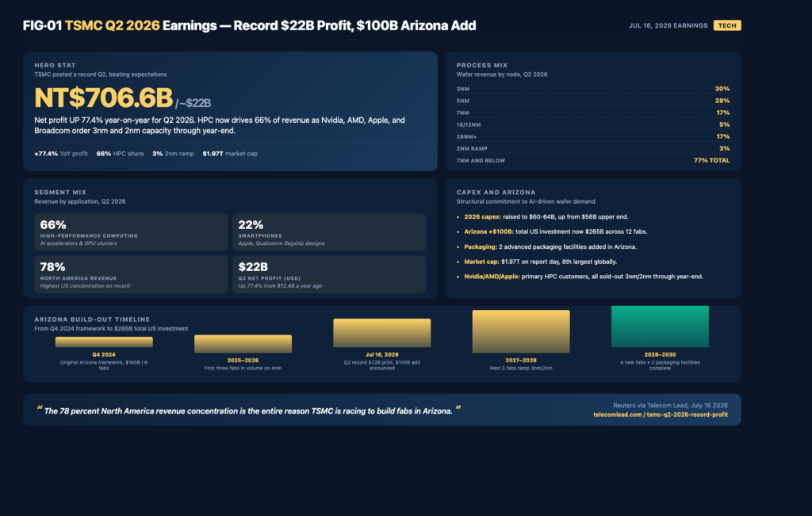Select the Jul 16, 2026 timeline bar
812x516 pixels.
click(381, 333)
